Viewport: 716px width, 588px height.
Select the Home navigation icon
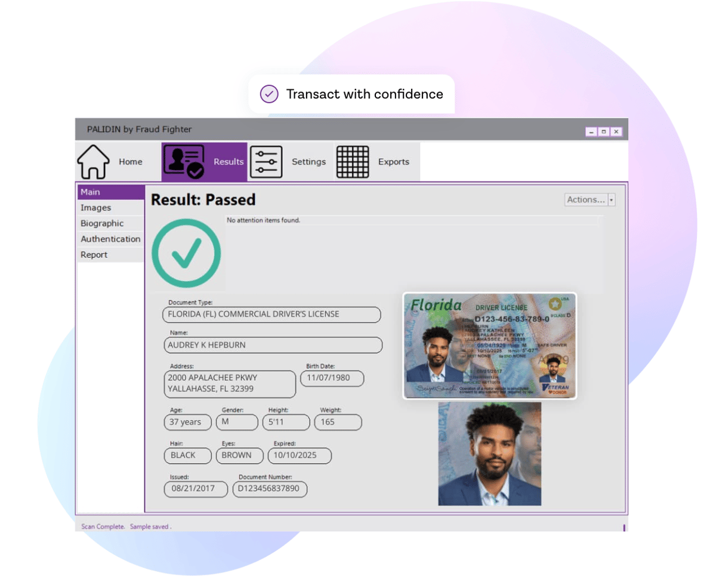94,161
